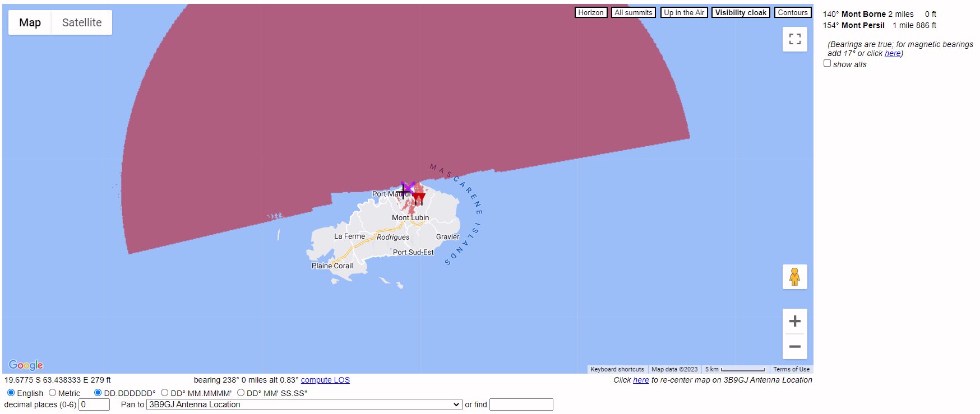Click the decimal places input field

tap(94, 404)
